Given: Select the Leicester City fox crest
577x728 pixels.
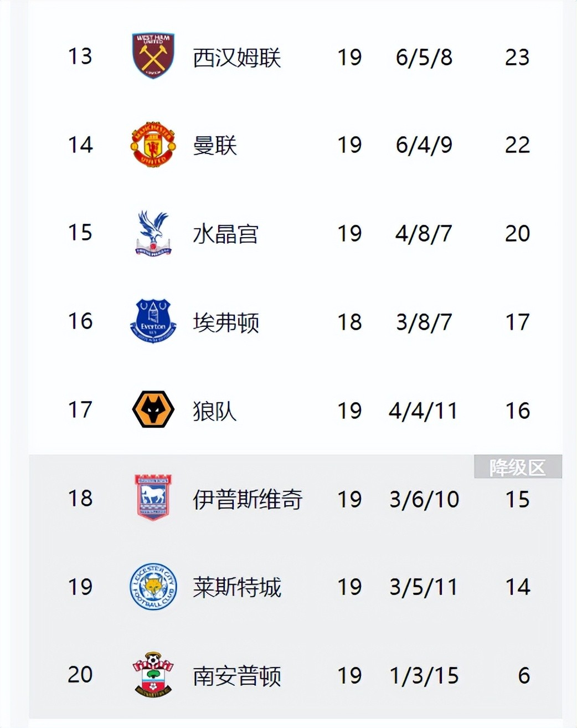Looking at the screenshot, I should (153, 587).
